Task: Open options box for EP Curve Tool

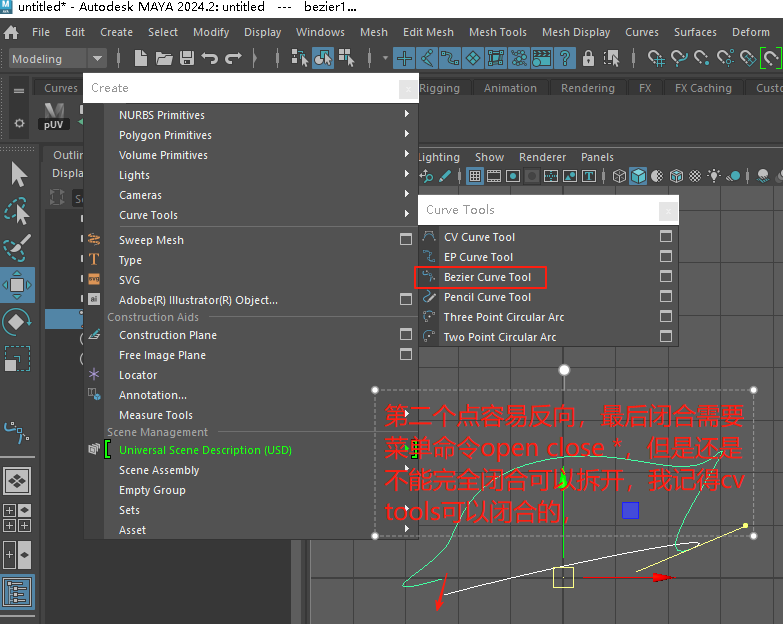Action: pos(666,256)
